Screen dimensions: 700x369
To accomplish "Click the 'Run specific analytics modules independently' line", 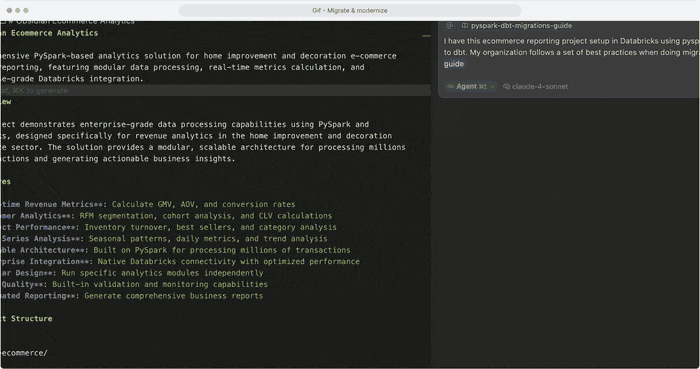I will 132,273.
